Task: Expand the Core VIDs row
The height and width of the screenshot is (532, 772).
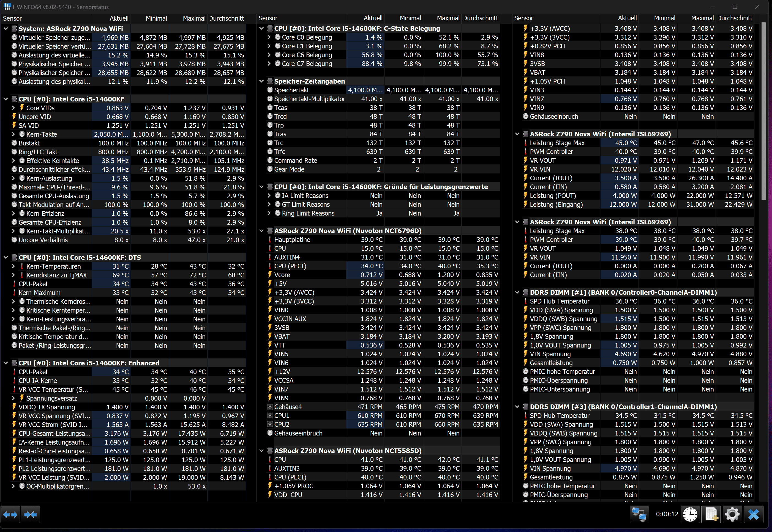Action: tap(13, 108)
